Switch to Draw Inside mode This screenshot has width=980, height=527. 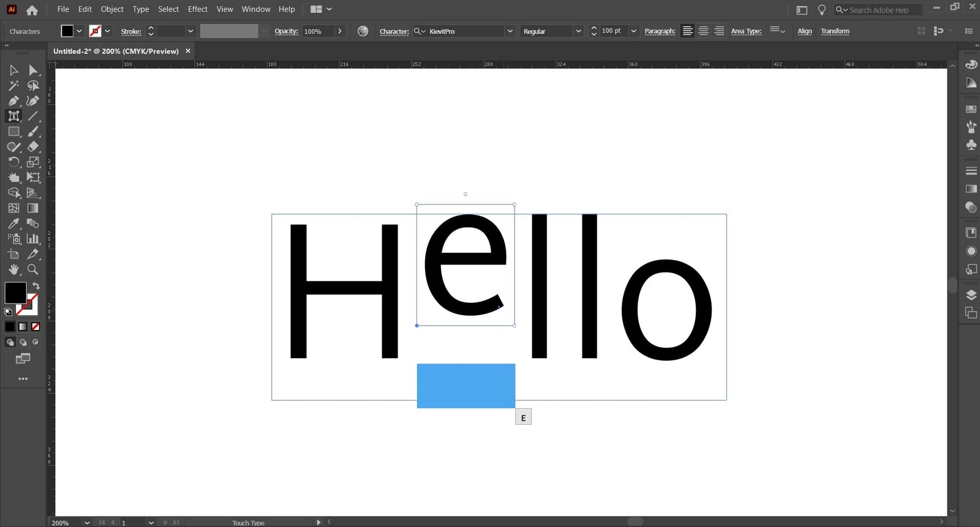[36, 342]
